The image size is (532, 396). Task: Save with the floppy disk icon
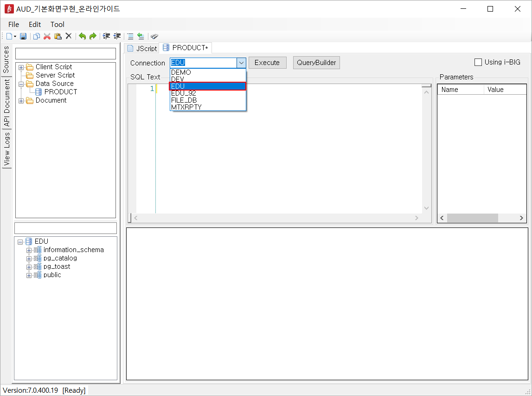tap(23, 36)
